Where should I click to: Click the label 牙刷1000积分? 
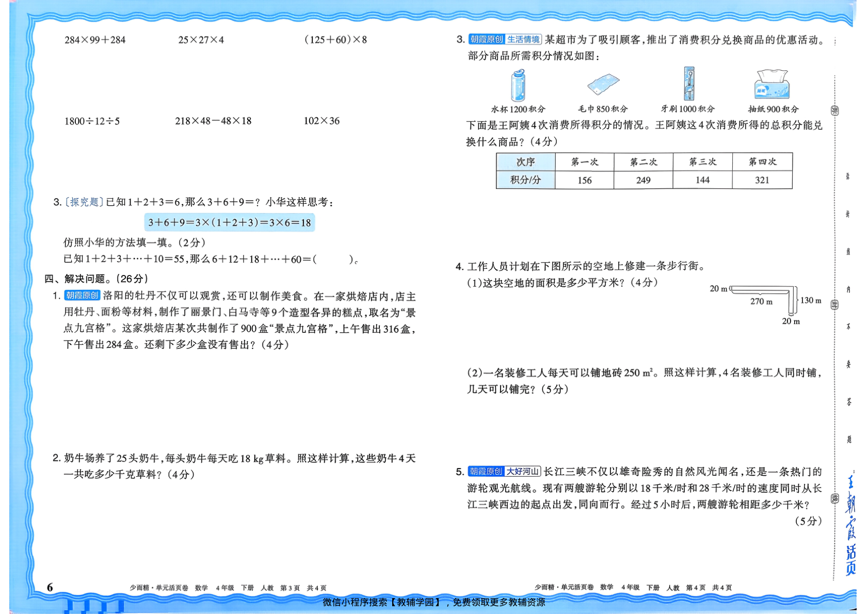tap(688, 109)
